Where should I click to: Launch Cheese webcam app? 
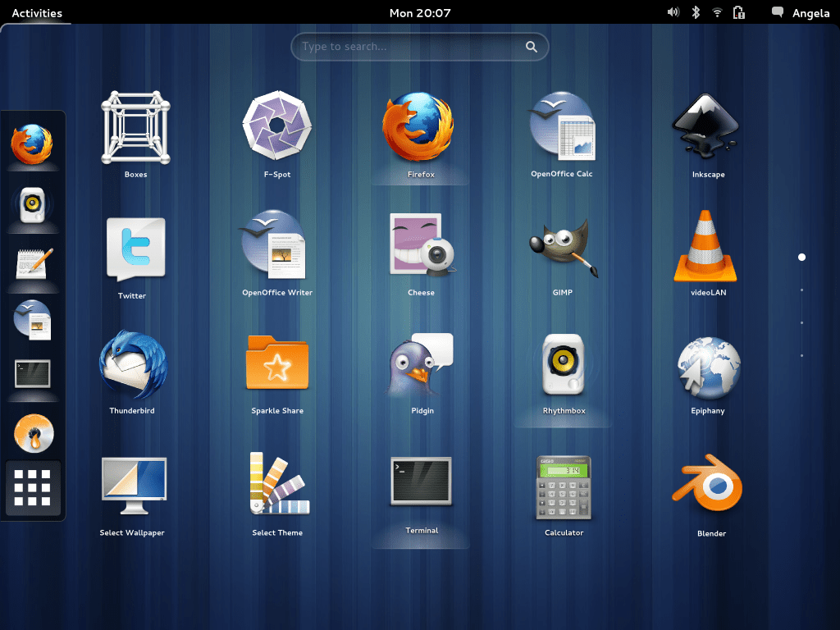pyautogui.click(x=422, y=244)
